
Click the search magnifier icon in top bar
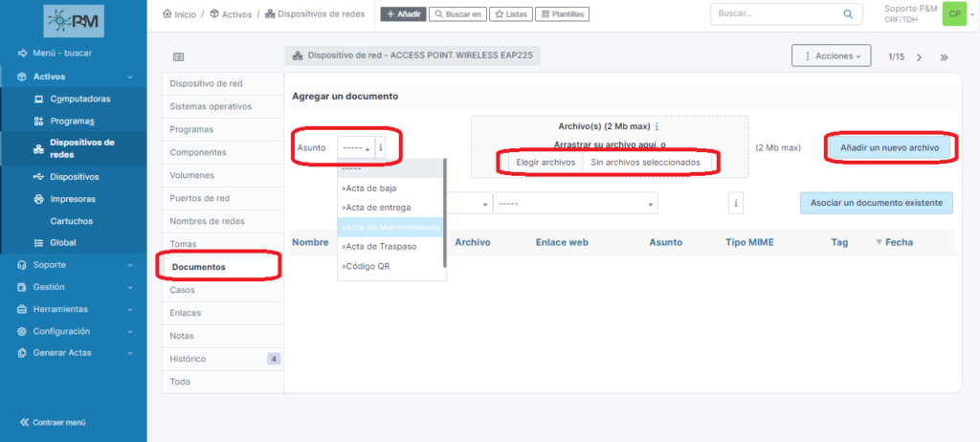847,14
